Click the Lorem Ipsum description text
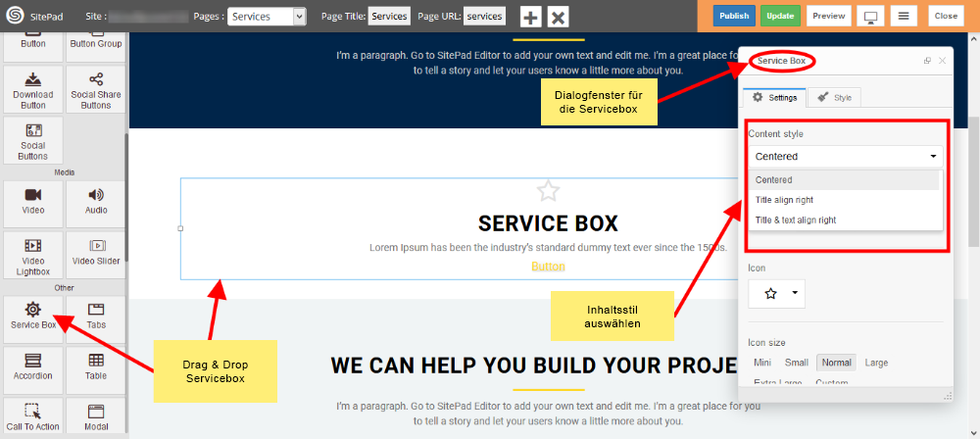The width and height of the screenshot is (980, 439). 548,248
